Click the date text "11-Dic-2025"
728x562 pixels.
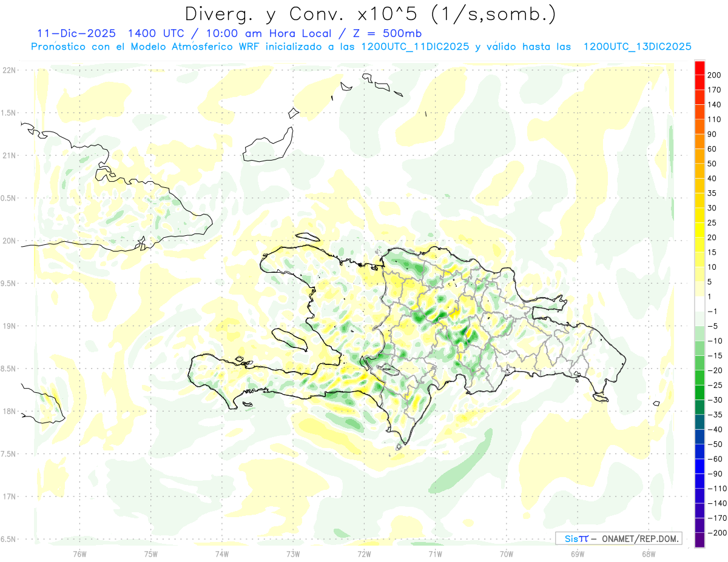coord(76,33)
